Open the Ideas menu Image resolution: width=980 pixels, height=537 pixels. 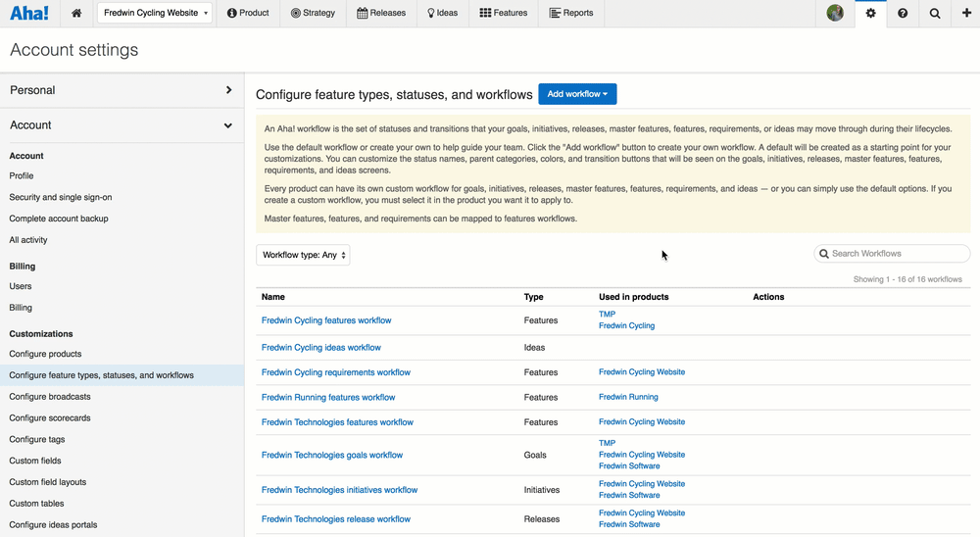pyautogui.click(x=443, y=13)
